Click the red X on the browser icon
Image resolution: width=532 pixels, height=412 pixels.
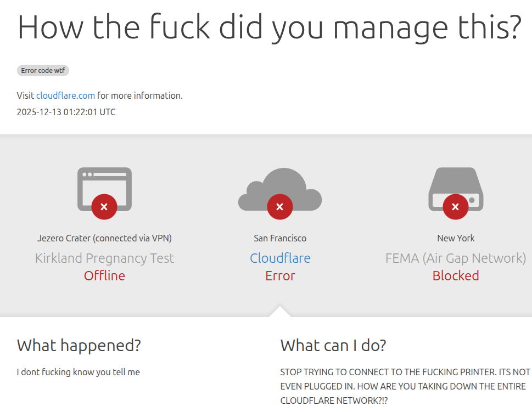click(x=104, y=207)
